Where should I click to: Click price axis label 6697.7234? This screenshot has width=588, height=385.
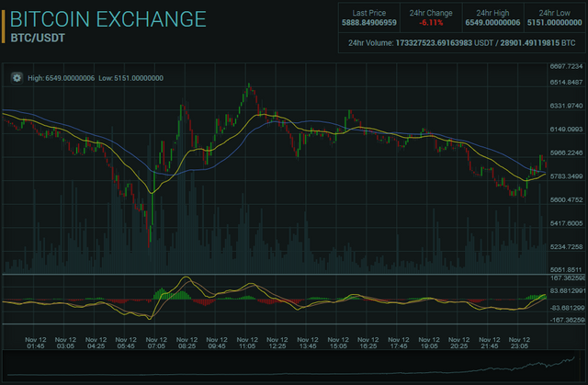[566, 66]
